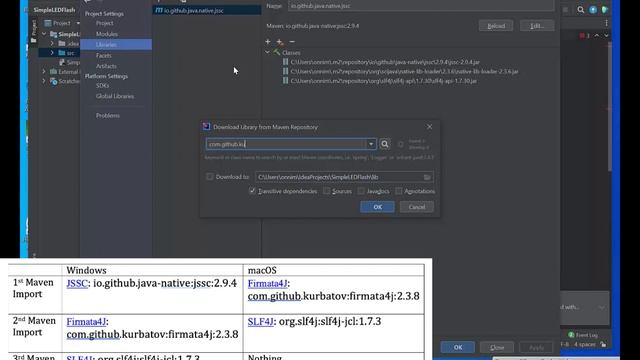Select Global Libraries under Platform Settings

coord(115,96)
